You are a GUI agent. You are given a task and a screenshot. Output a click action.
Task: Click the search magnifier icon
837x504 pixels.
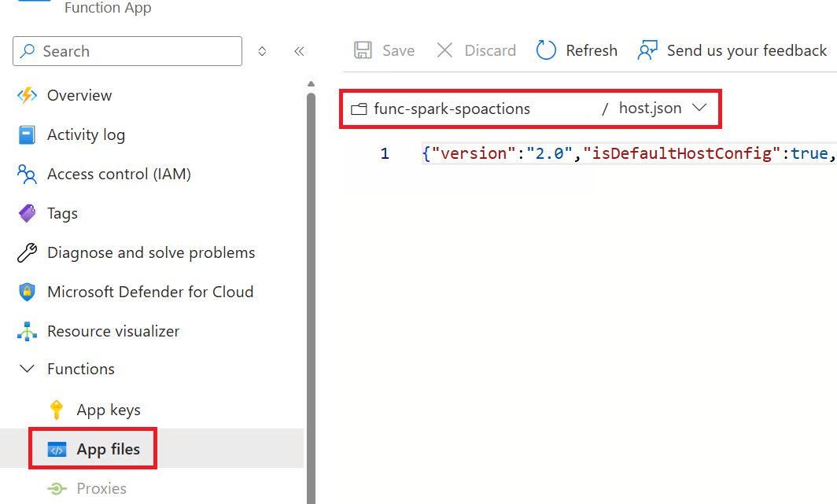pos(27,51)
